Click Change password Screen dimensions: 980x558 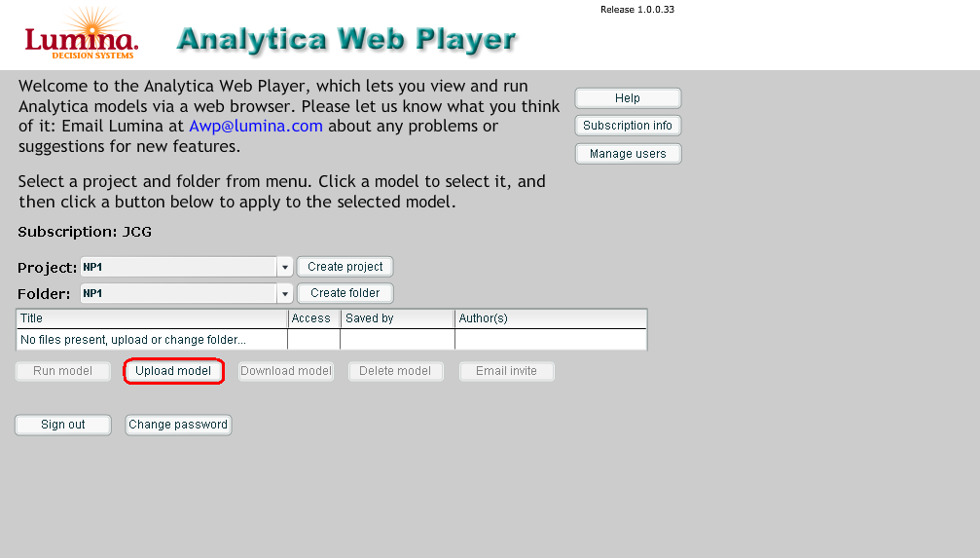[x=178, y=425]
